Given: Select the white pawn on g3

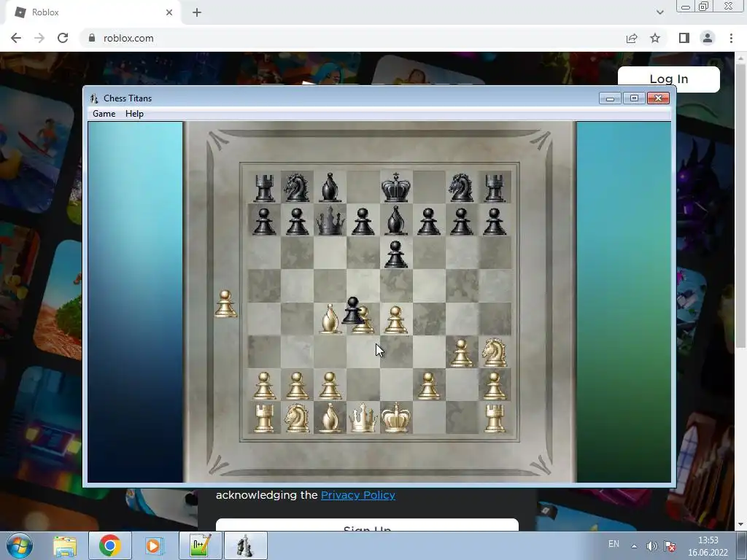Looking at the screenshot, I should (461, 353).
